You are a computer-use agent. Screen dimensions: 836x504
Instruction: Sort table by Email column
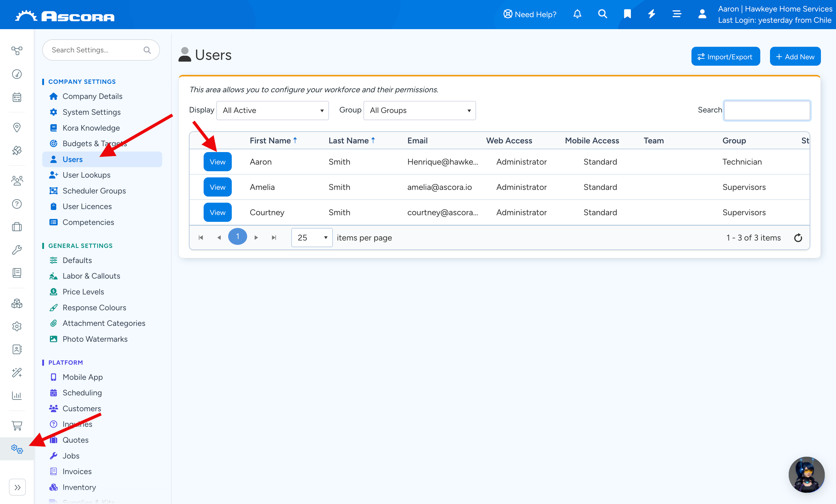[417, 141]
